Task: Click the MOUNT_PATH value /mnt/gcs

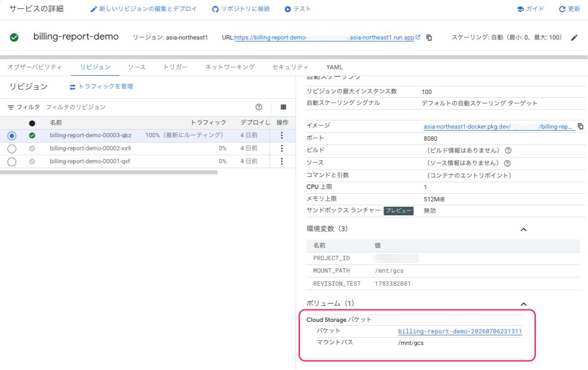Action: (x=389, y=271)
